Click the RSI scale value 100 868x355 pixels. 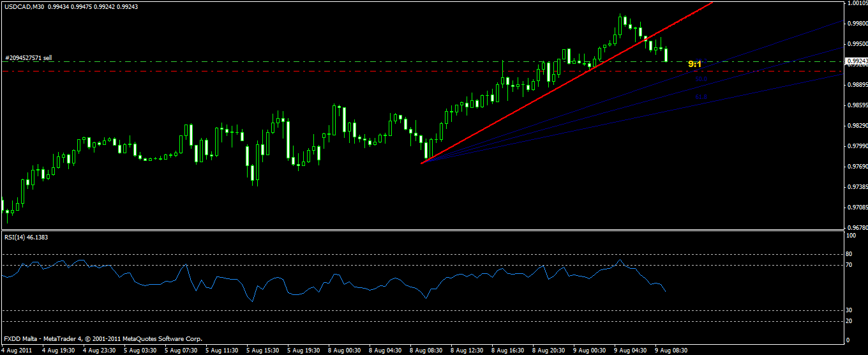(851, 236)
